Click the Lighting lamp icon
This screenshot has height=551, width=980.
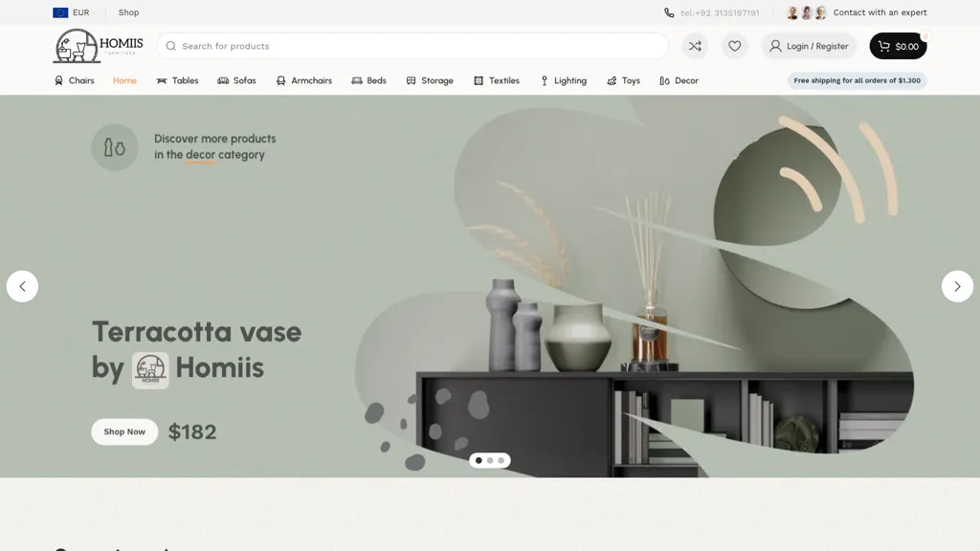pos(545,80)
